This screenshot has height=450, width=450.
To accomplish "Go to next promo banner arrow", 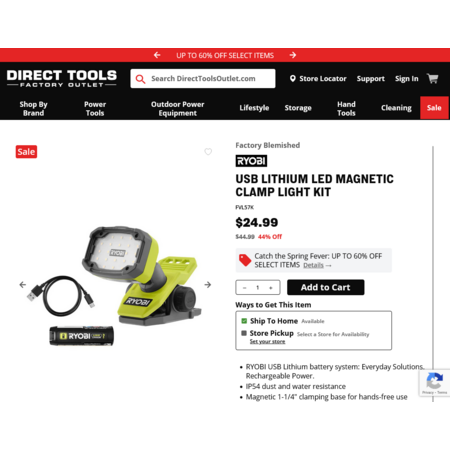I will coord(293,55).
